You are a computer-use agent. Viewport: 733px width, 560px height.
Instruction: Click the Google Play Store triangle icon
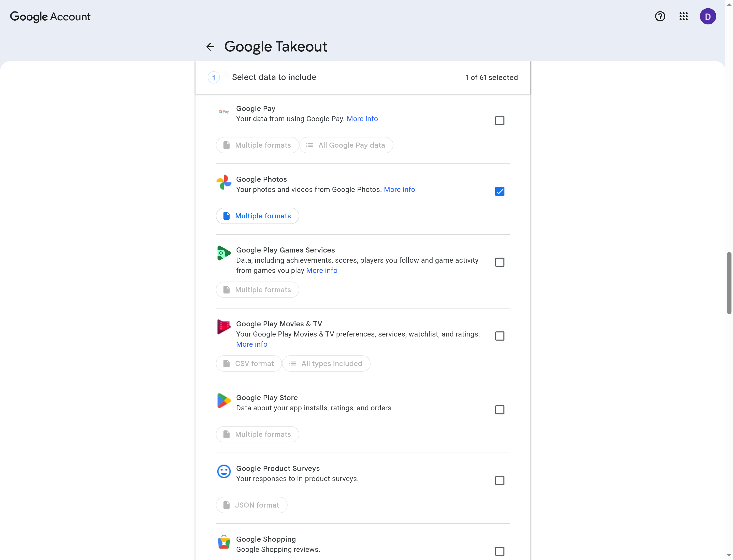224,400
